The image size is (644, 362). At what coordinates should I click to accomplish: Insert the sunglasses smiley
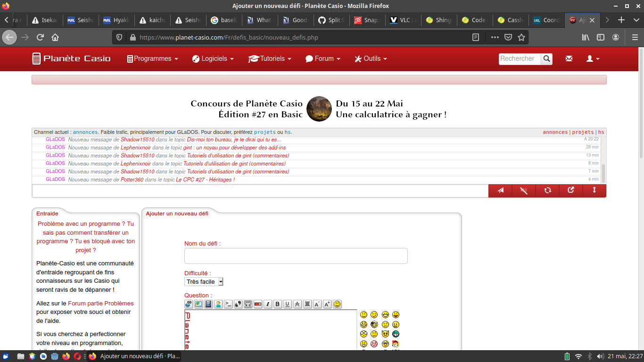(x=374, y=324)
